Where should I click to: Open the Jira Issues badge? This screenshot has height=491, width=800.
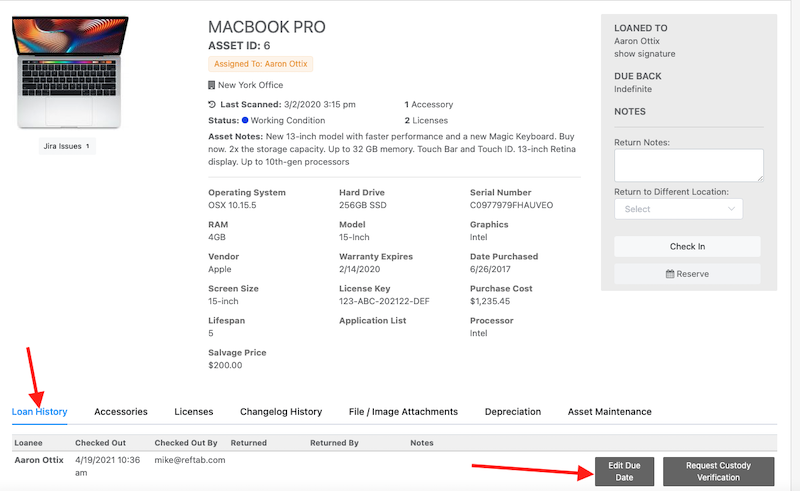click(x=67, y=146)
